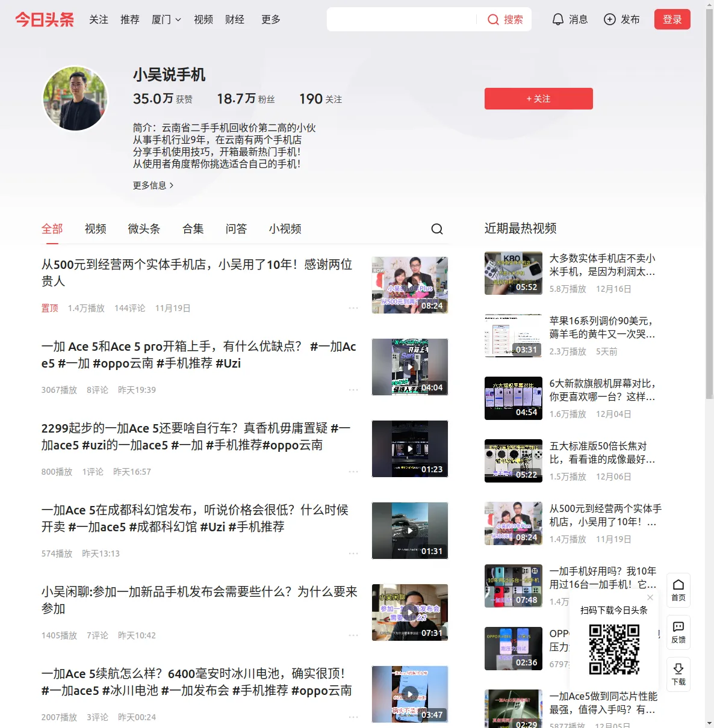This screenshot has width=714, height=728.
Task: Click 144评论 on the pinned post
Action: [130, 308]
